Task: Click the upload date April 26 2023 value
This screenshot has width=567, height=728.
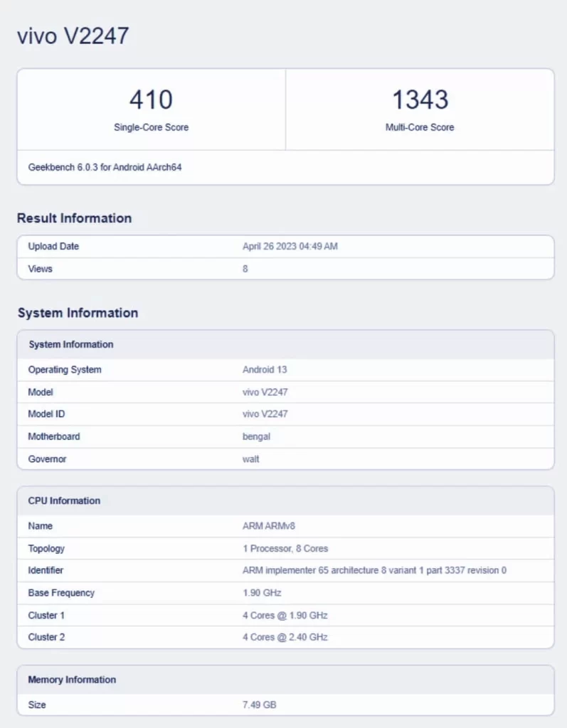Action: [x=290, y=247]
